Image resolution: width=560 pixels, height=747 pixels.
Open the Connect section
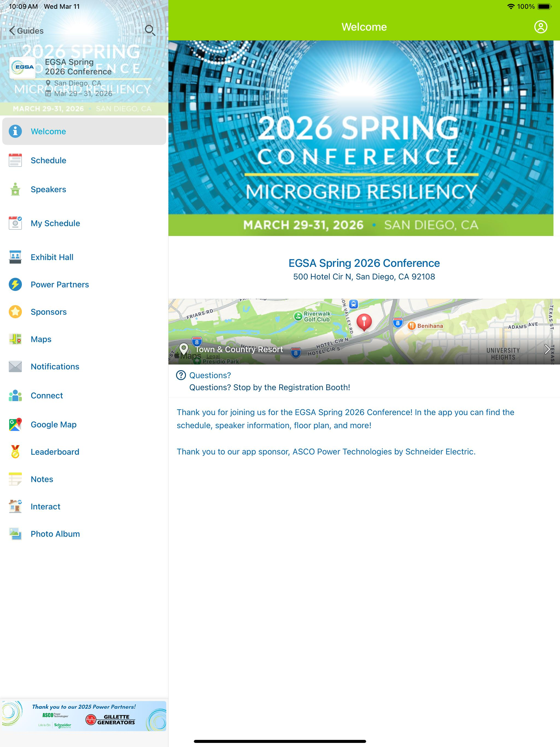(84, 395)
